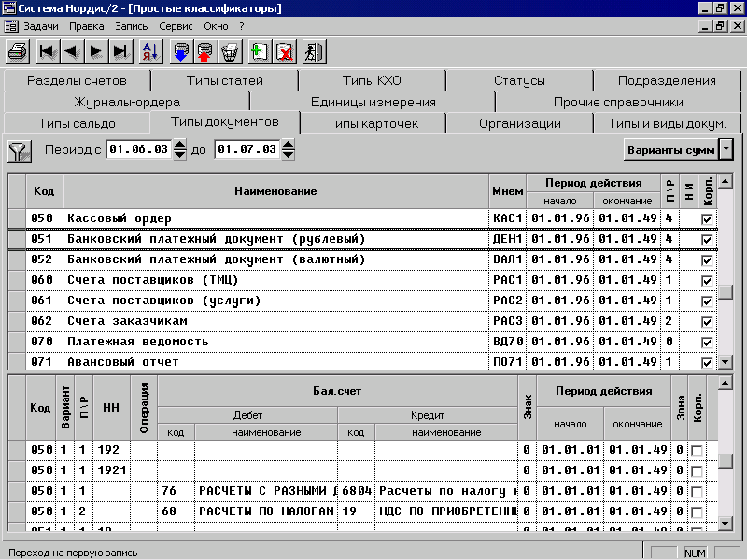Click the А-Я sort icon
This screenshot has height=560, width=747.
(150, 51)
